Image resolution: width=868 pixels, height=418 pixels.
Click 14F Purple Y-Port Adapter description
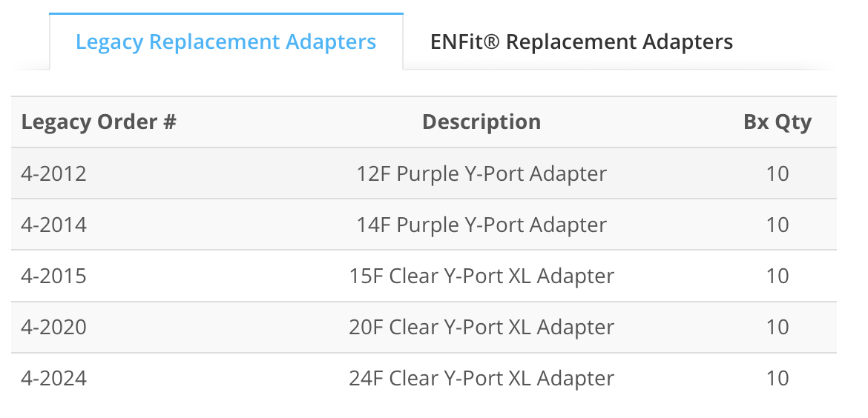point(481,225)
